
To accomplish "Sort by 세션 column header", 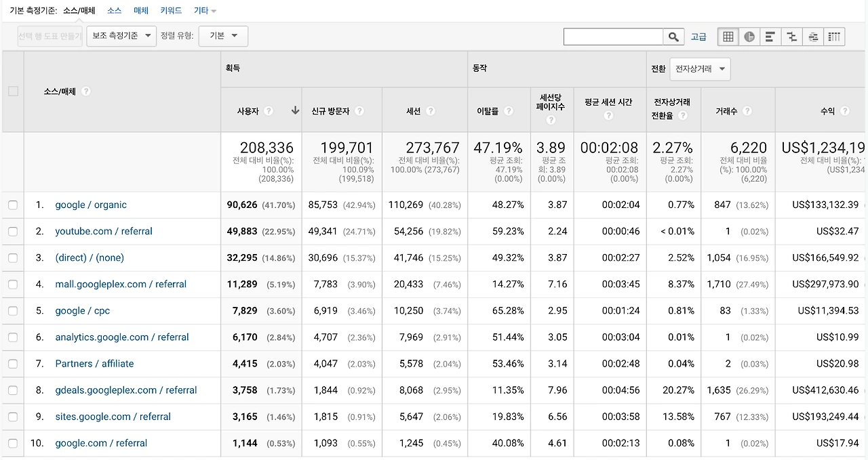I will tap(413, 111).
